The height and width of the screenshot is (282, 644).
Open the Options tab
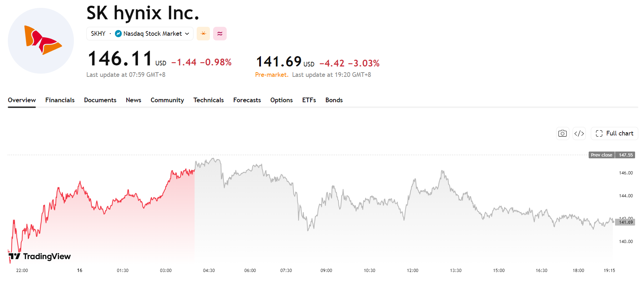click(x=281, y=100)
